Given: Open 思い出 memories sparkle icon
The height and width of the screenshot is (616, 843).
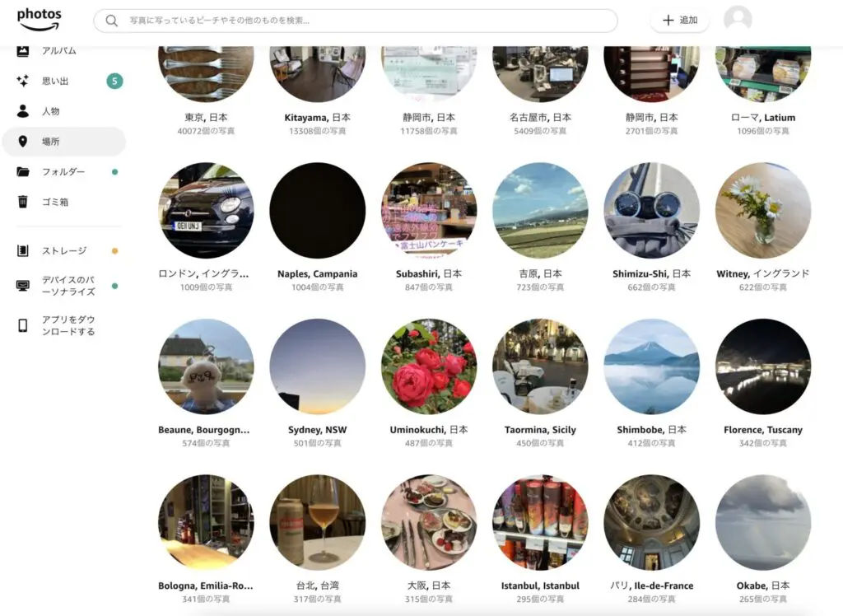Looking at the screenshot, I should click(x=22, y=82).
